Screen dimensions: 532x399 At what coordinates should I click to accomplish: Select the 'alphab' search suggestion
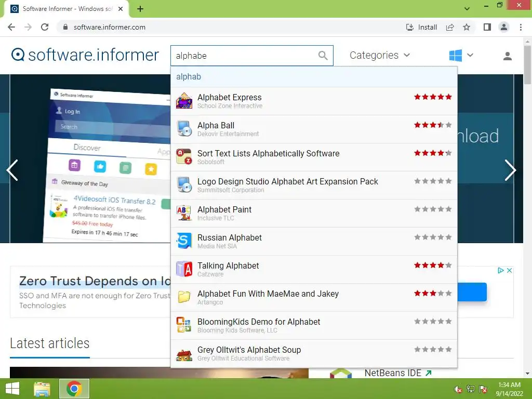[x=314, y=77]
